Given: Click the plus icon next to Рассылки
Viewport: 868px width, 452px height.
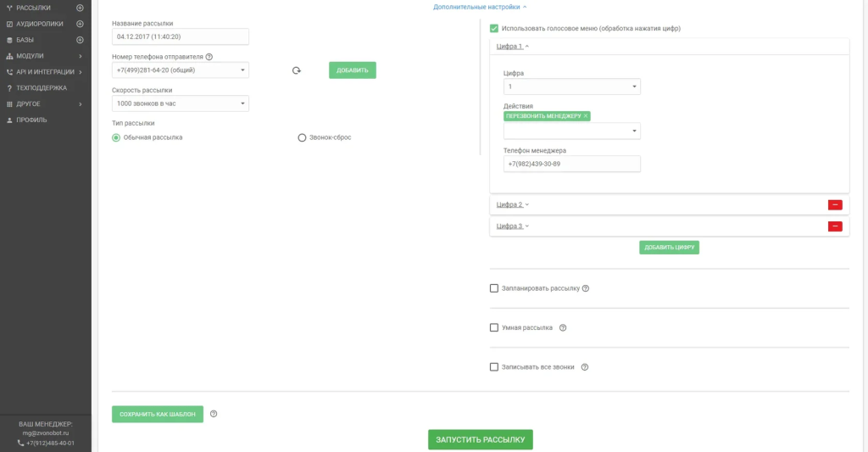Looking at the screenshot, I should pyautogui.click(x=80, y=8).
